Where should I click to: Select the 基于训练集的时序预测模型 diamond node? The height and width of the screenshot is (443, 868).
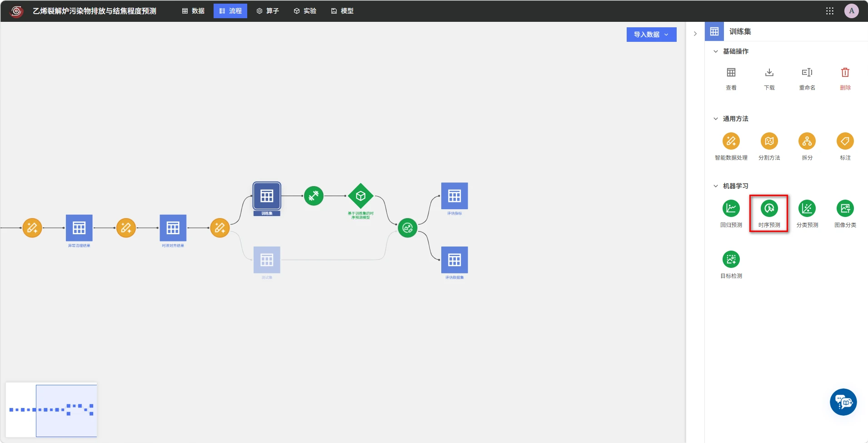[360, 196]
